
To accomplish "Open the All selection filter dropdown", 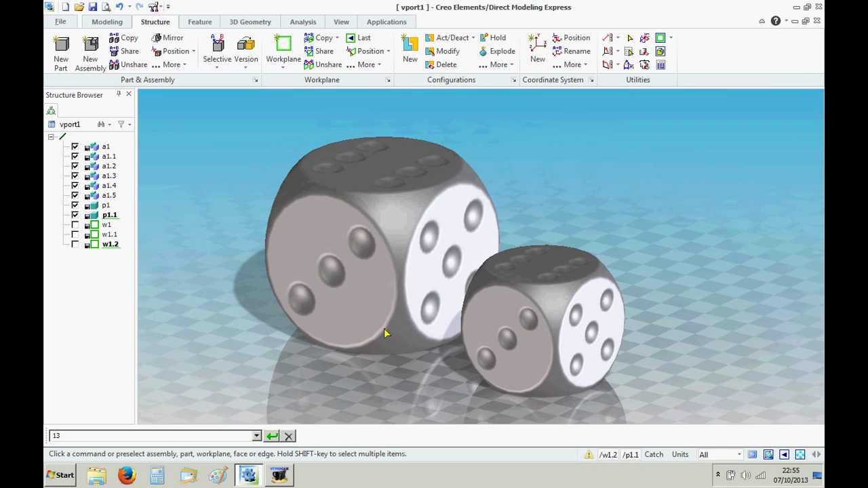I will coord(738,455).
